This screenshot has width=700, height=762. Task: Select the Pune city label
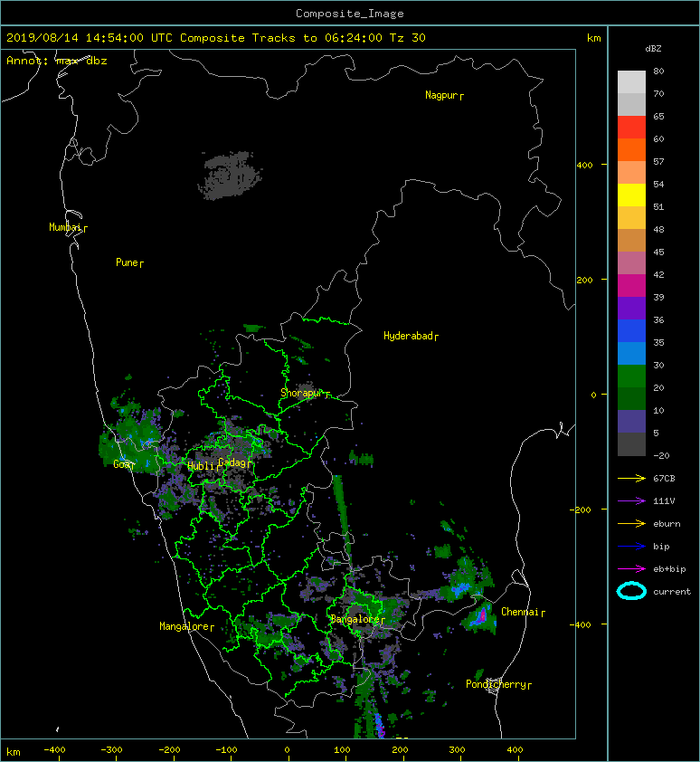pos(129,263)
